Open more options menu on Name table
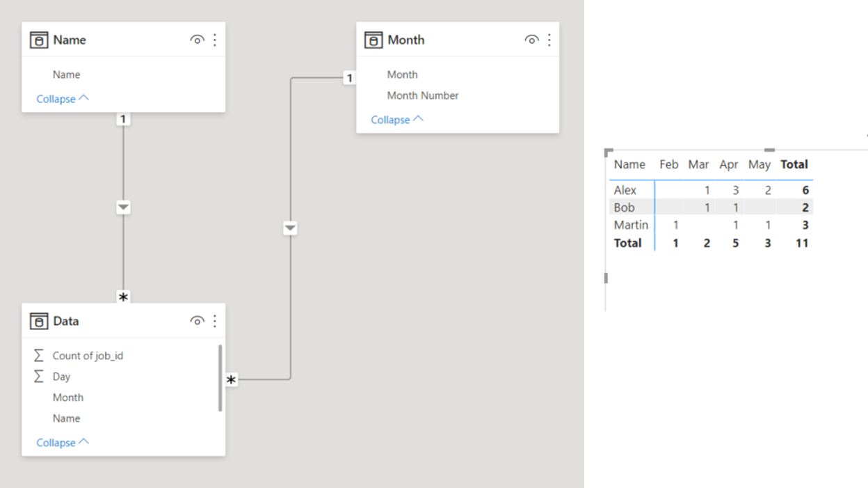Screen dimensions: 868x488 214,40
